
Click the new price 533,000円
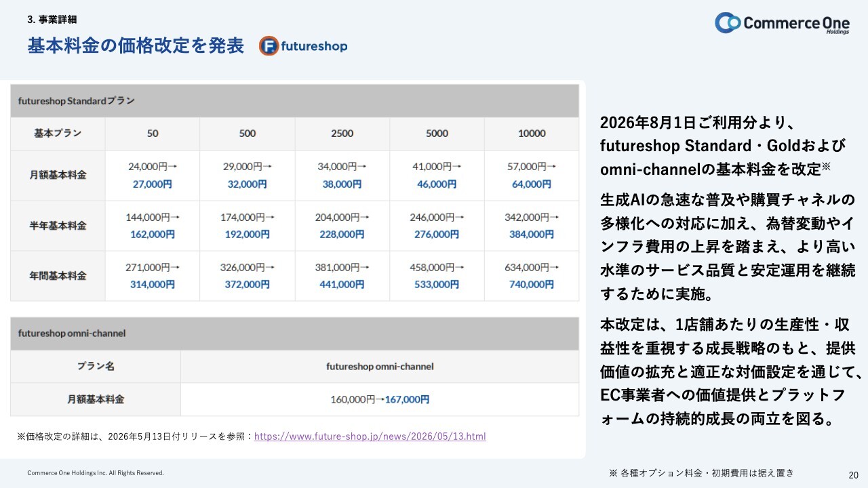click(437, 285)
